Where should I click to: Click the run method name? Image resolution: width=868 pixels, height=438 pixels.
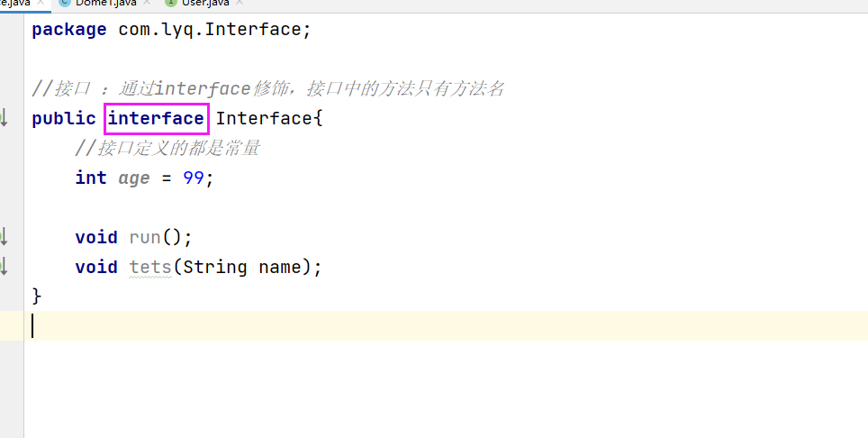pyautogui.click(x=145, y=237)
